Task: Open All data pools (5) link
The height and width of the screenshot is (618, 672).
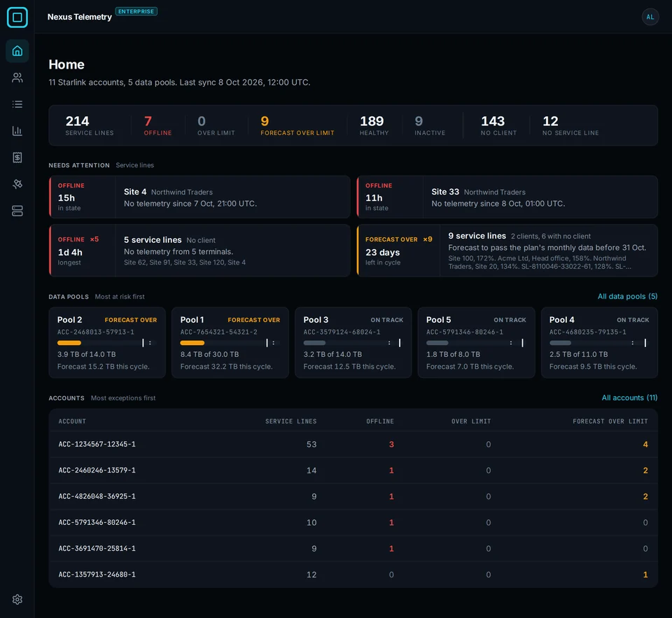Action: click(627, 297)
